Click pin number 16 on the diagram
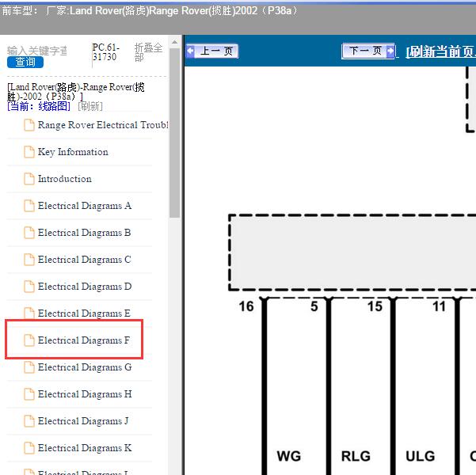Screen dimensions: 476x475 (x=246, y=306)
